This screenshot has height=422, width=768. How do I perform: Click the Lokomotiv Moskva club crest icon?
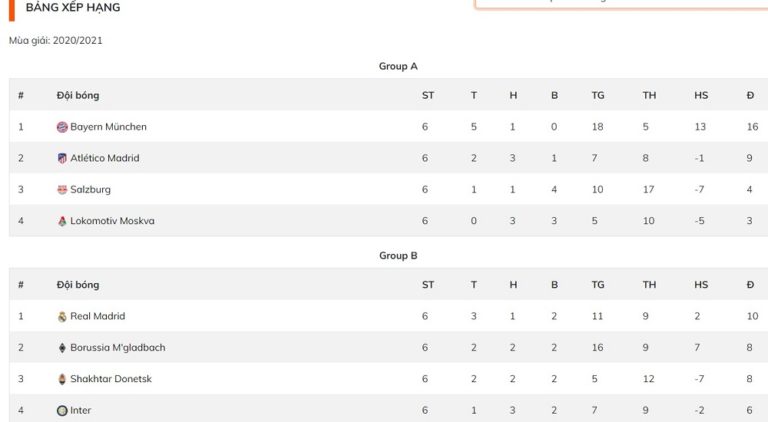click(62, 221)
